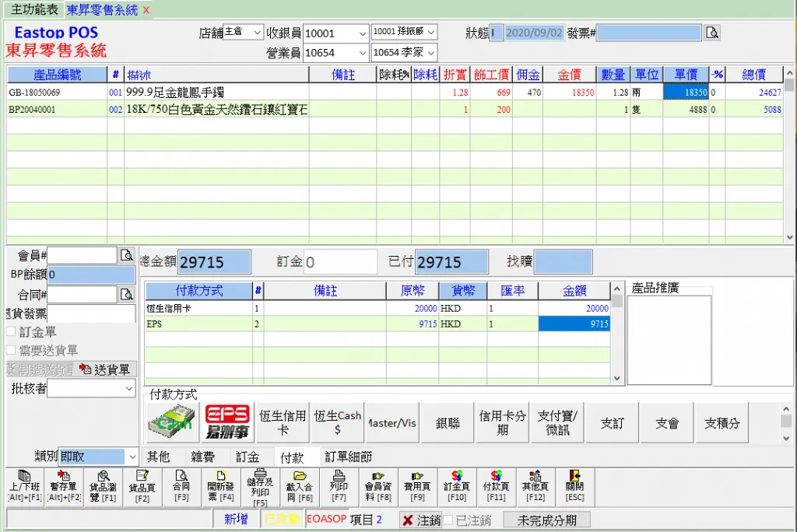This screenshot has height=532, width=797.
Task: Open the 類別 即取 dropdown
Action: pyautogui.click(x=132, y=457)
